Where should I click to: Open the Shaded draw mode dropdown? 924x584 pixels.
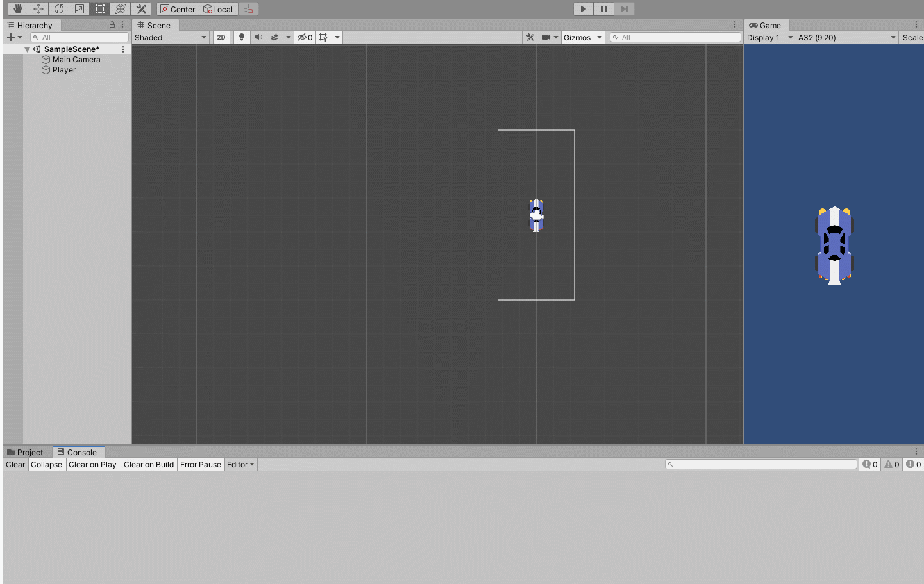pos(171,37)
